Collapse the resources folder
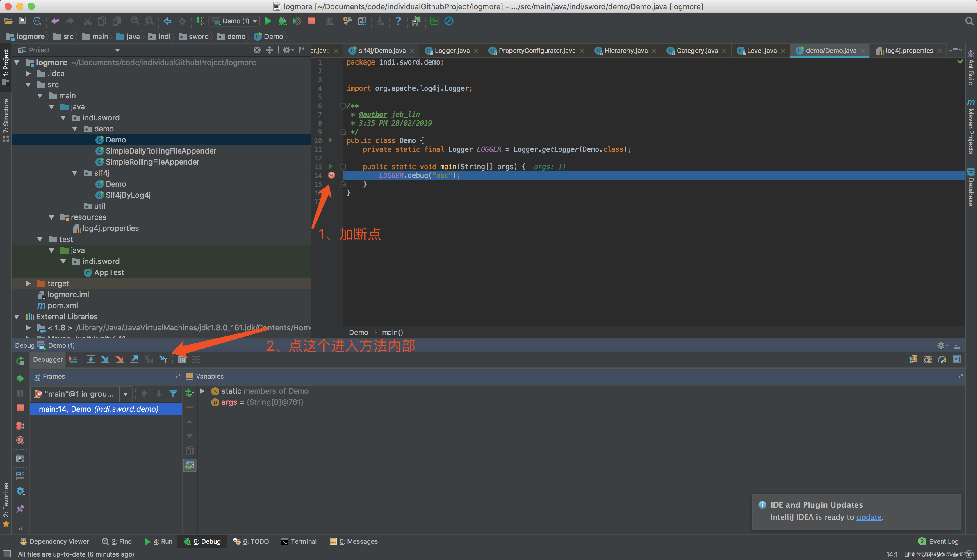 pyautogui.click(x=51, y=217)
